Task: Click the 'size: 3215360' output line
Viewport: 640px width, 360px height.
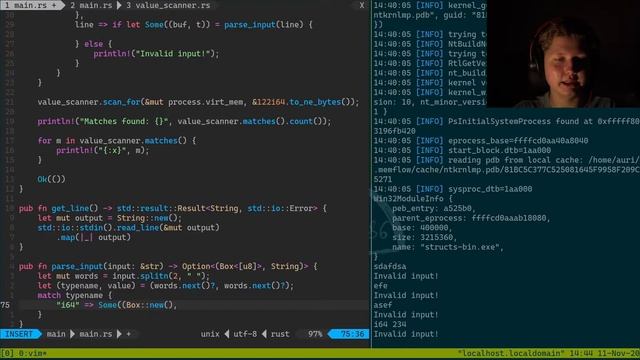Action: click(424, 237)
